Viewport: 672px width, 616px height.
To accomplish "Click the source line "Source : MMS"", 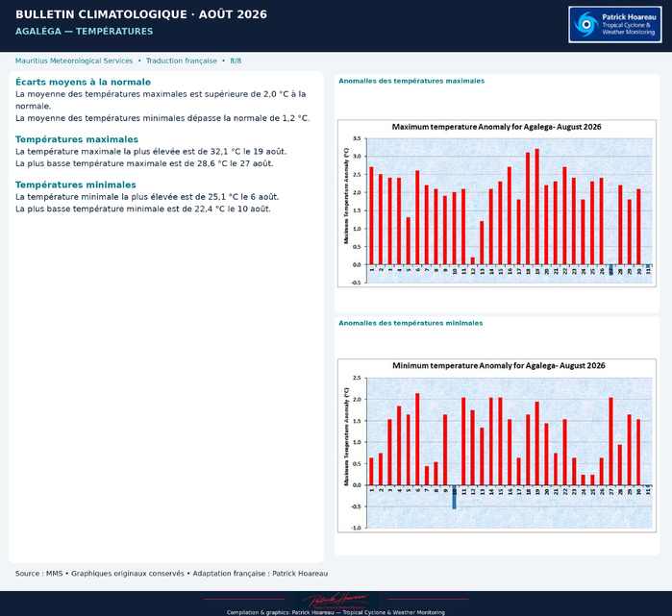I will (x=39, y=573).
